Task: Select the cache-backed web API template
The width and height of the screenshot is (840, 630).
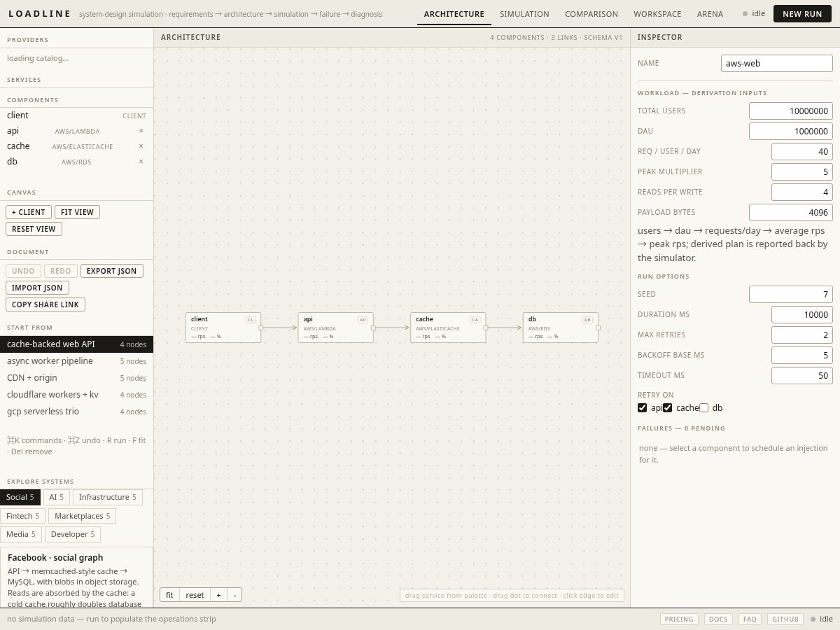Action: (76, 344)
